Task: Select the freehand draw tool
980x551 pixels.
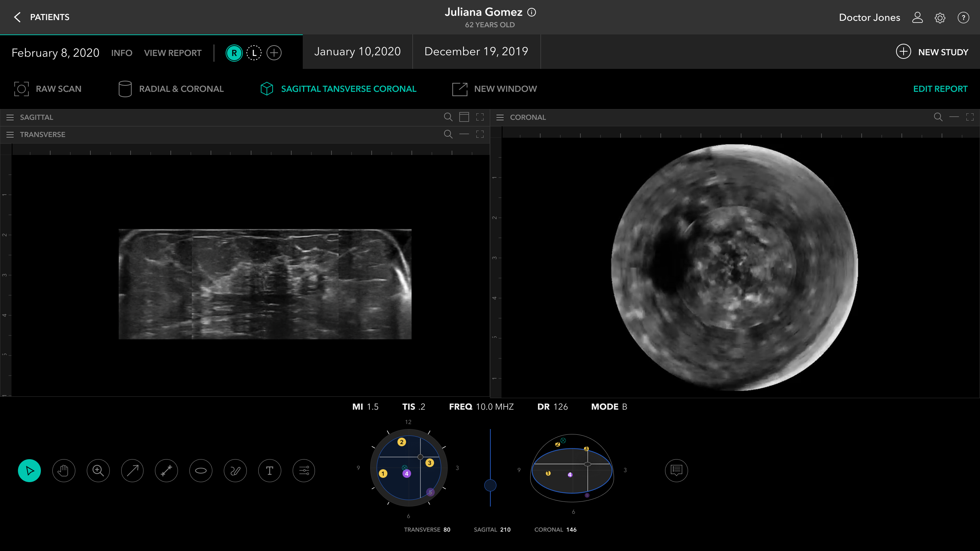Action: pos(235,471)
